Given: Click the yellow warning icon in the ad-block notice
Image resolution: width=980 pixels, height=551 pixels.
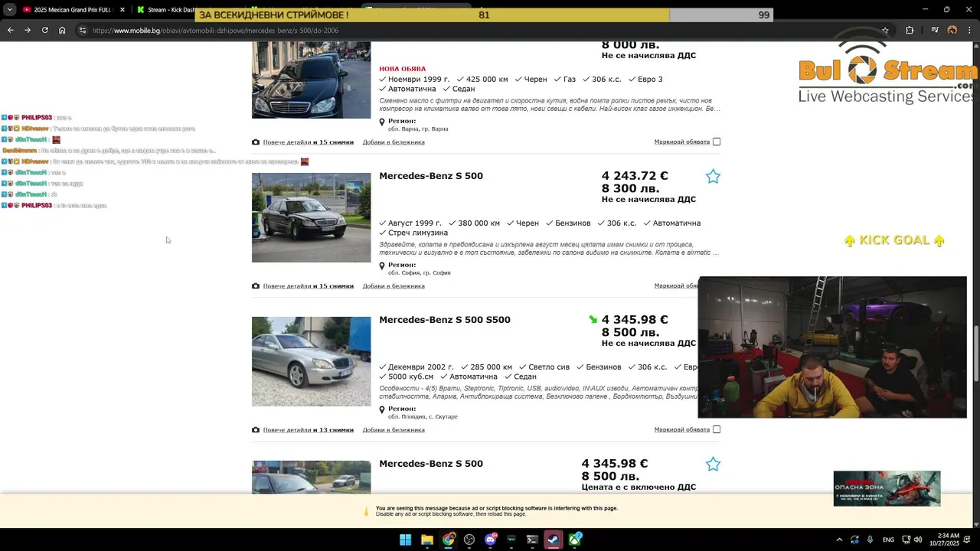Looking at the screenshot, I should (366, 511).
